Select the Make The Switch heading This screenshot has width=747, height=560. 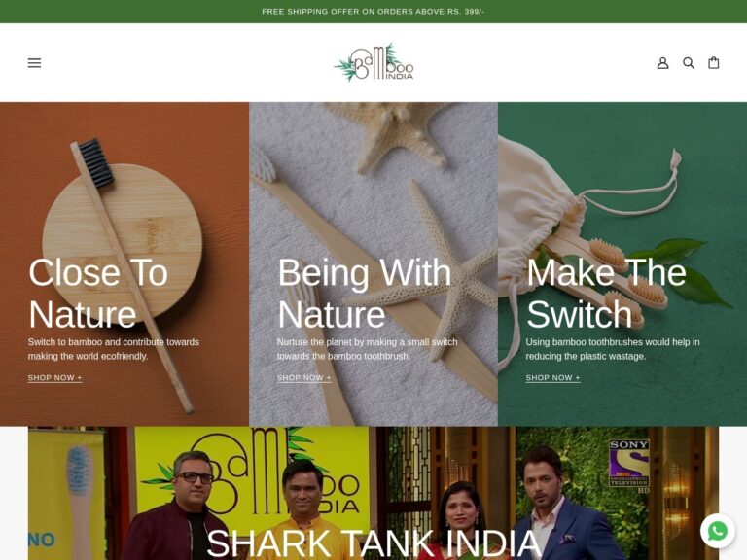click(x=606, y=293)
